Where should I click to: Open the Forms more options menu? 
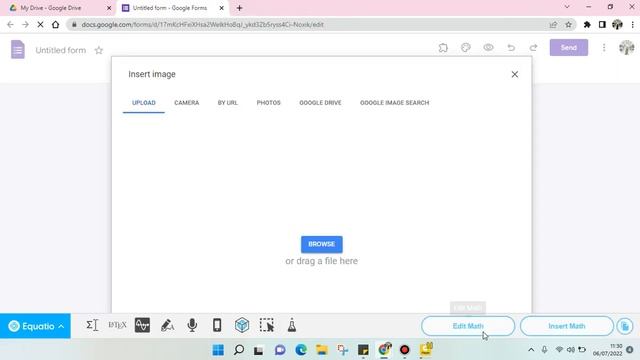(604, 48)
